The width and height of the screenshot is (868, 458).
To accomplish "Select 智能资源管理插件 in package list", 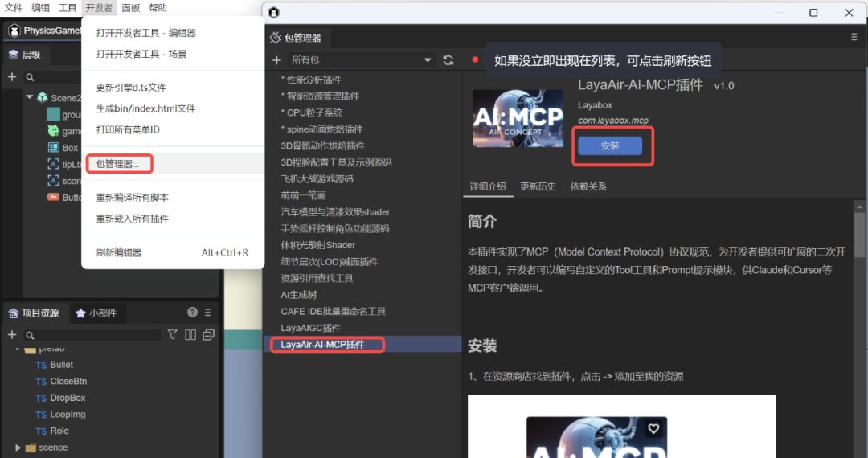I will coord(362,96).
